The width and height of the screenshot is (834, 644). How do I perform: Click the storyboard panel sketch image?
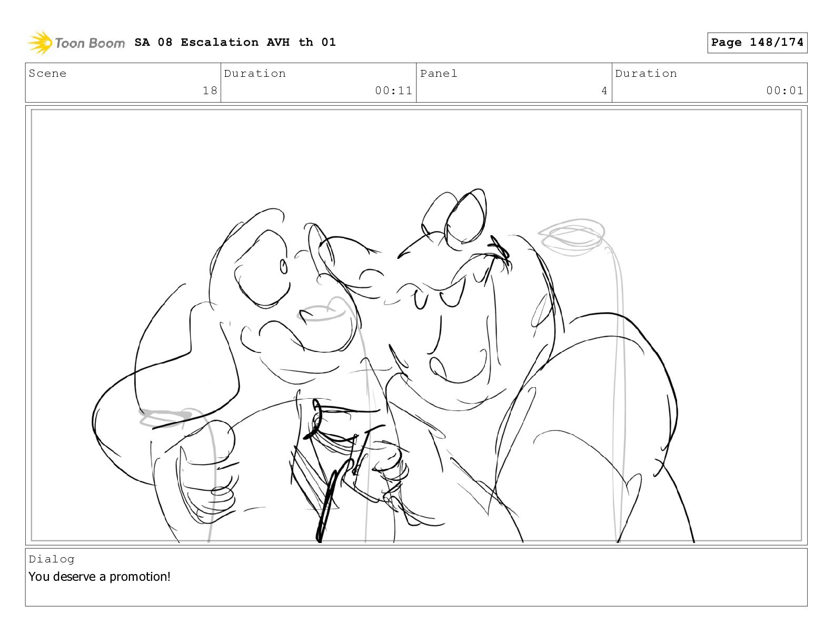416,325
